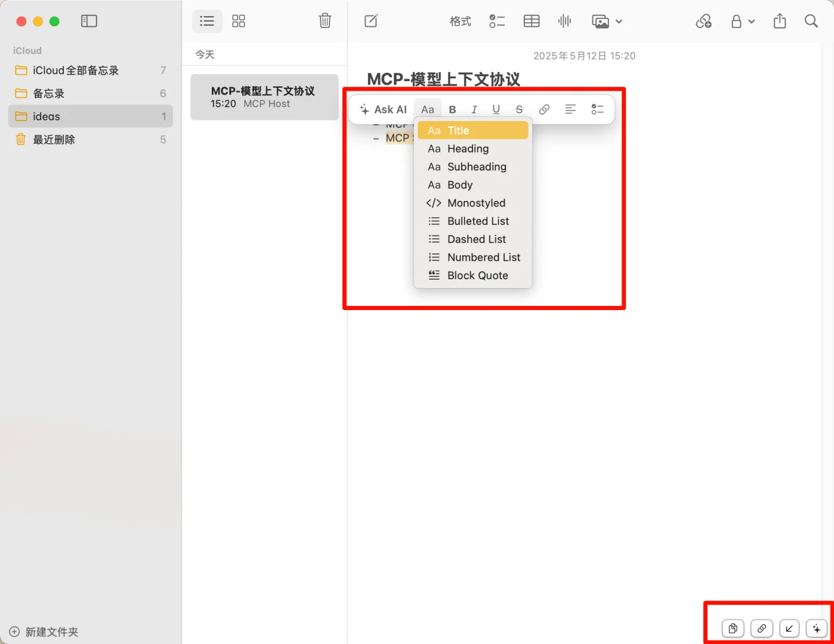Start an audio recording via waveform icon
Viewport: 834px width, 644px height.
[564, 21]
